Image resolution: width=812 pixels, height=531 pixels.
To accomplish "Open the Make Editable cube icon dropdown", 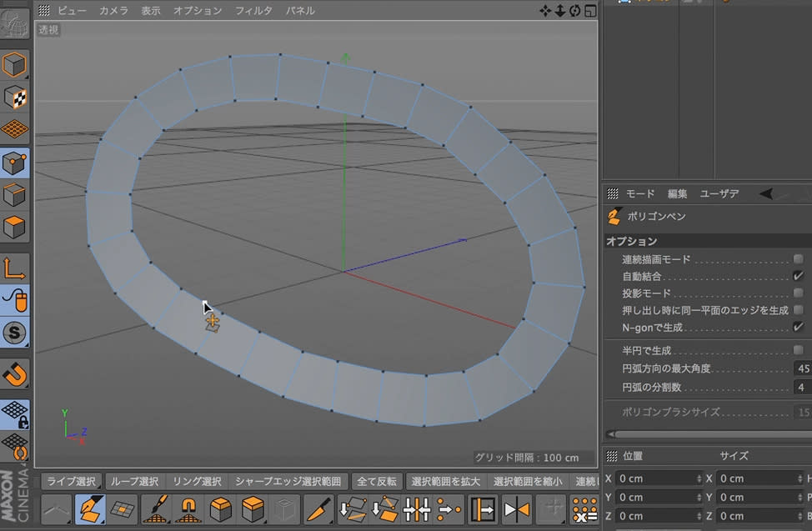I will coord(16,64).
